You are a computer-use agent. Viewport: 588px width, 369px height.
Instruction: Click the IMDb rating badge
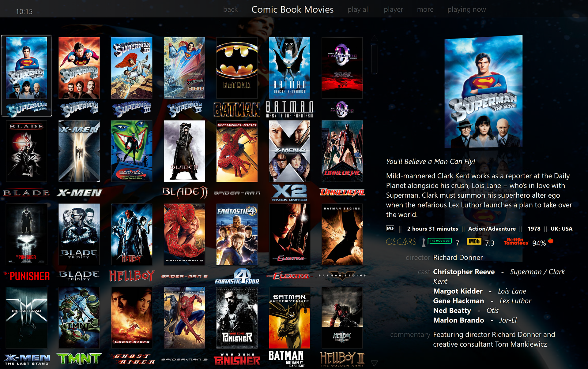pyautogui.click(x=474, y=241)
